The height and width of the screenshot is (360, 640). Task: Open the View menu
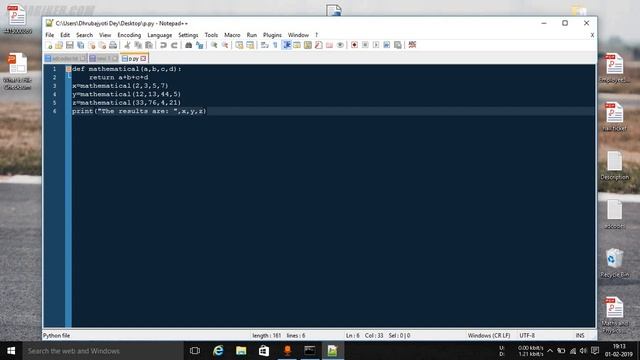[105, 35]
